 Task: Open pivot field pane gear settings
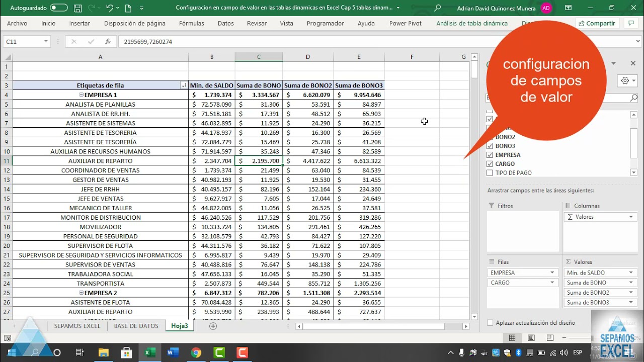tap(625, 80)
